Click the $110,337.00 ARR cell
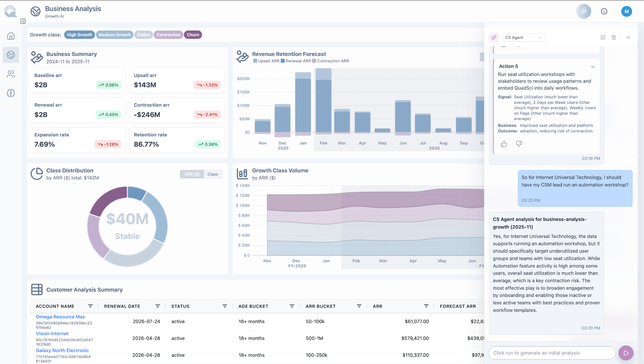The image size is (644, 364). [x=416, y=355]
